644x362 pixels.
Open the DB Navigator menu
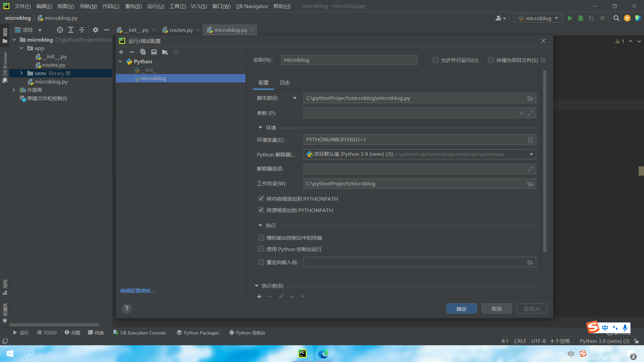[x=252, y=6]
